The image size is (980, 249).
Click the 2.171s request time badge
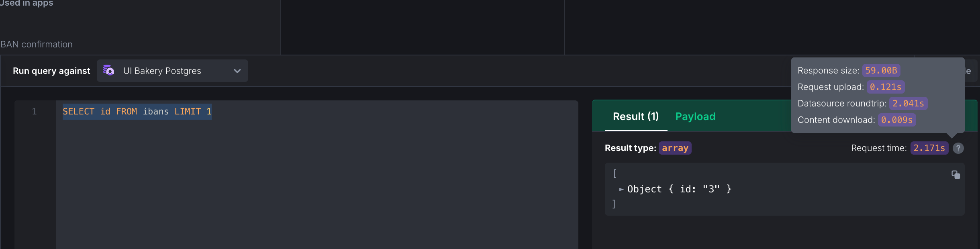pyautogui.click(x=929, y=148)
